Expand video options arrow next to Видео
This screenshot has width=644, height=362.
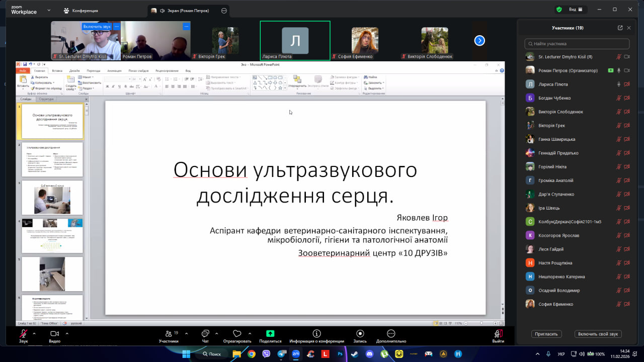coord(66,333)
